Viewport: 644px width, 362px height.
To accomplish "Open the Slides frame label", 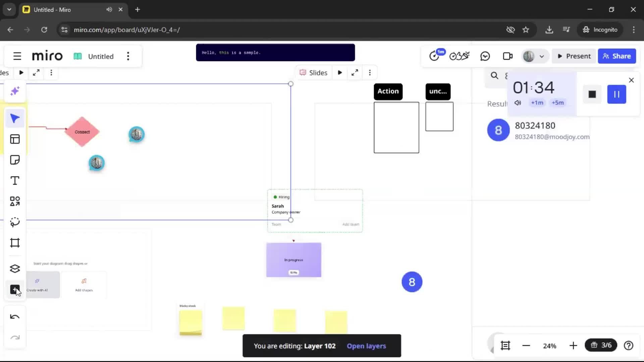I will point(313,73).
